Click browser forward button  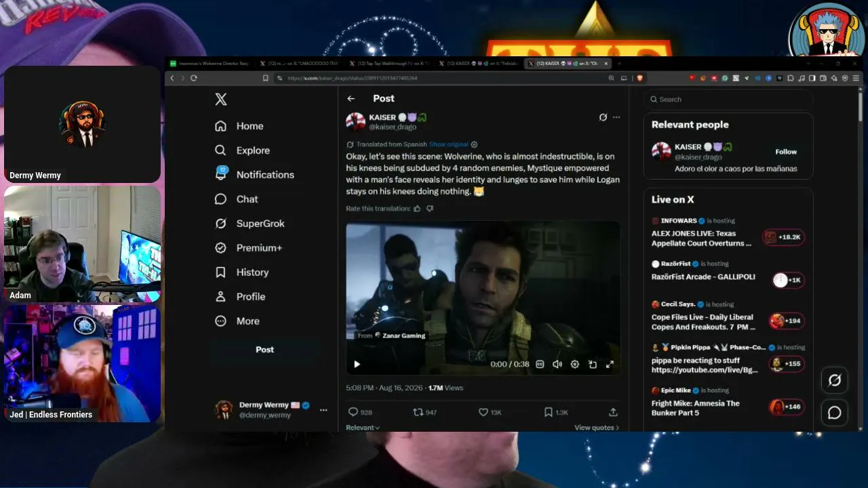(x=182, y=78)
